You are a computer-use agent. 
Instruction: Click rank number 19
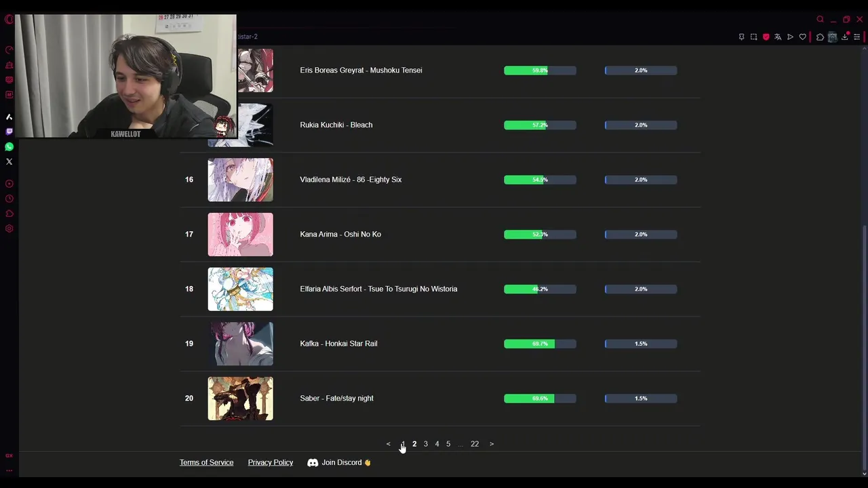(x=189, y=344)
